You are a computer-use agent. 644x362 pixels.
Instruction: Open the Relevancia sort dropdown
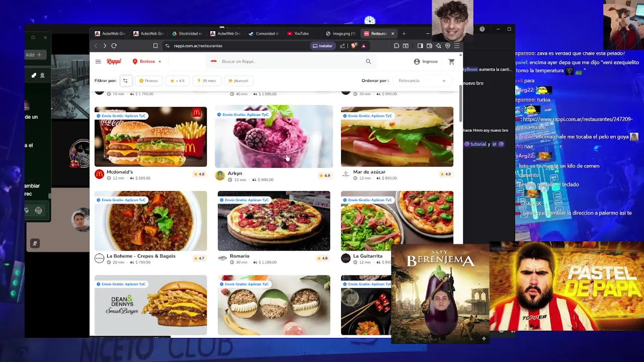click(x=422, y=80)
